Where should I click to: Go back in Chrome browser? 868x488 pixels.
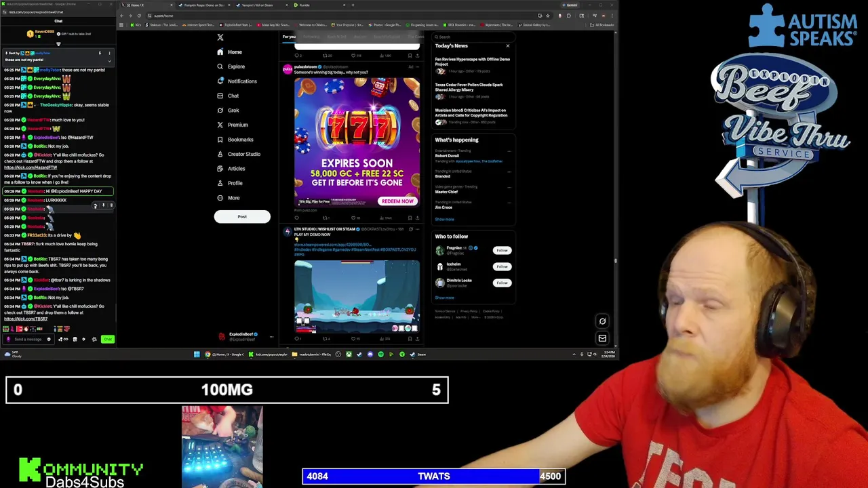point(122,16)
